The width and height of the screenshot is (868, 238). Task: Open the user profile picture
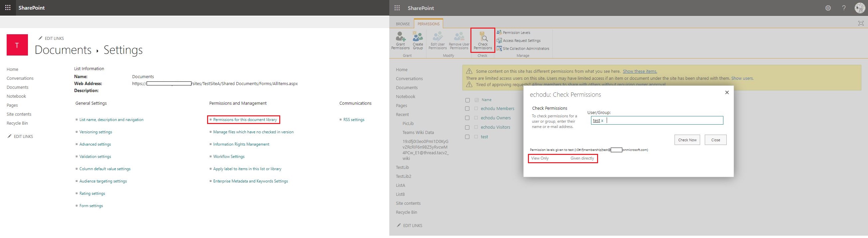click(x=860, y=8)
